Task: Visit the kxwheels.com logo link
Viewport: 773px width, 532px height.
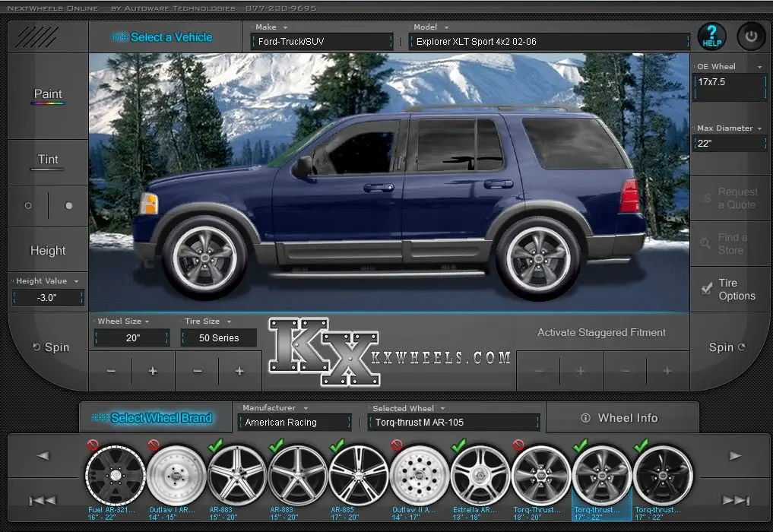Action: [390, 352]
